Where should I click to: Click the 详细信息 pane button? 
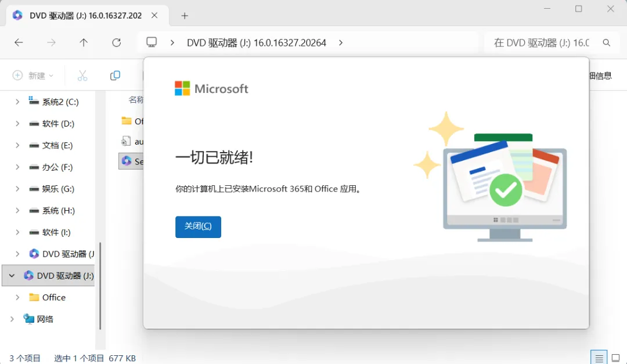[x=601, y=75]
